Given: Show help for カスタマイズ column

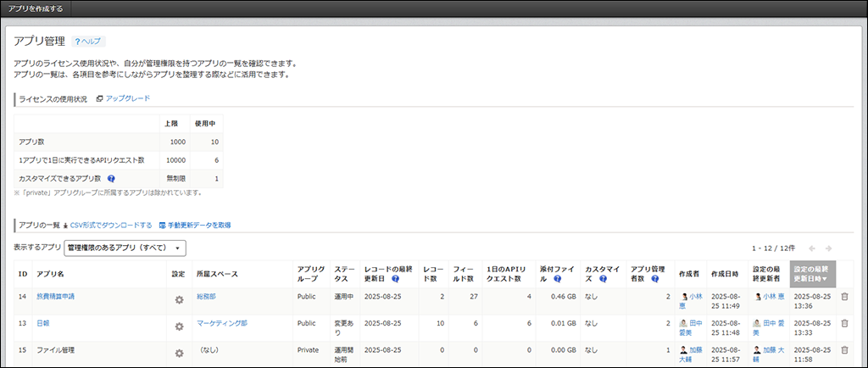Looking at the screenshot, I should click(x=603, y=279).
